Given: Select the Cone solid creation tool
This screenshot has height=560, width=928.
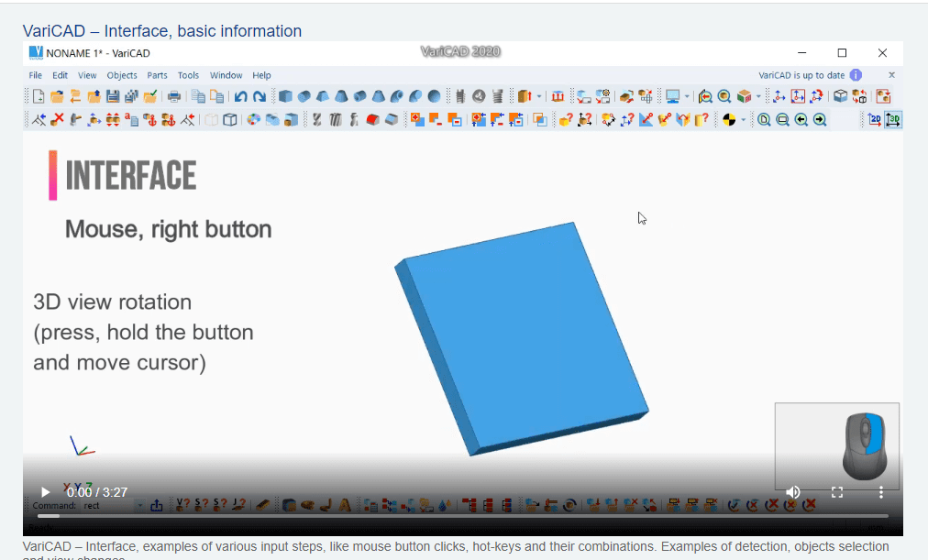Looking at the screenshot, I should pyautogui.click(x=341, y=96).
